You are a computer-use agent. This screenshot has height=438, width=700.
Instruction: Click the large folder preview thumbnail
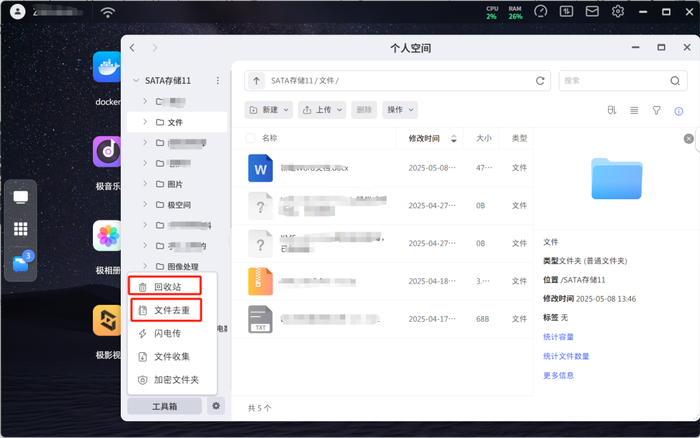(617, 179)
